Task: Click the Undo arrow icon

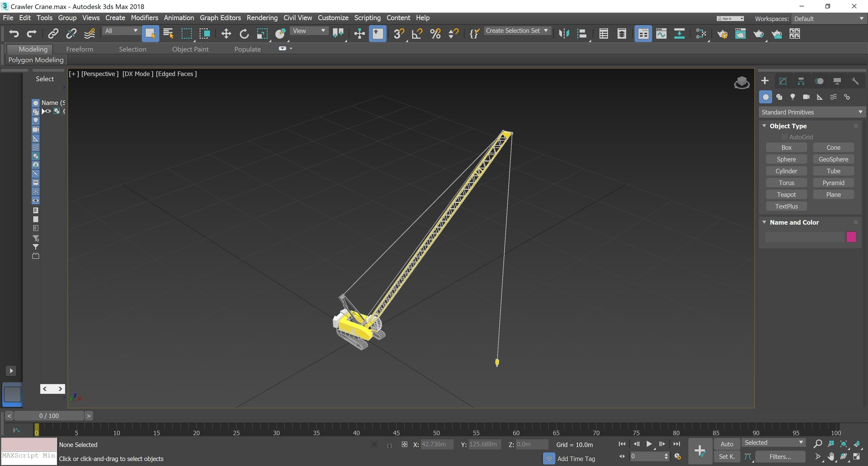Action: coord(14,33)
